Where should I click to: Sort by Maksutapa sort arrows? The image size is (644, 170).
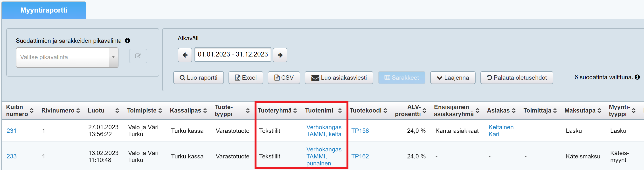pos(599,110)
